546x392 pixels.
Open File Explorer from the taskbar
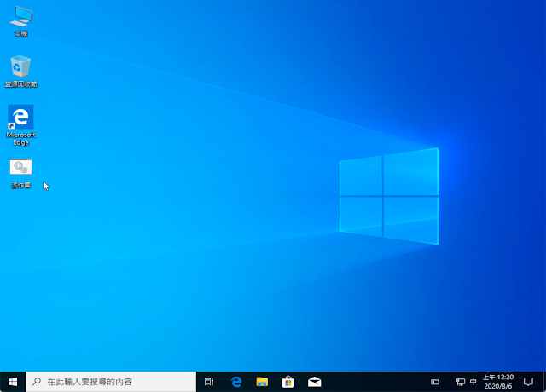coord(262,382)
